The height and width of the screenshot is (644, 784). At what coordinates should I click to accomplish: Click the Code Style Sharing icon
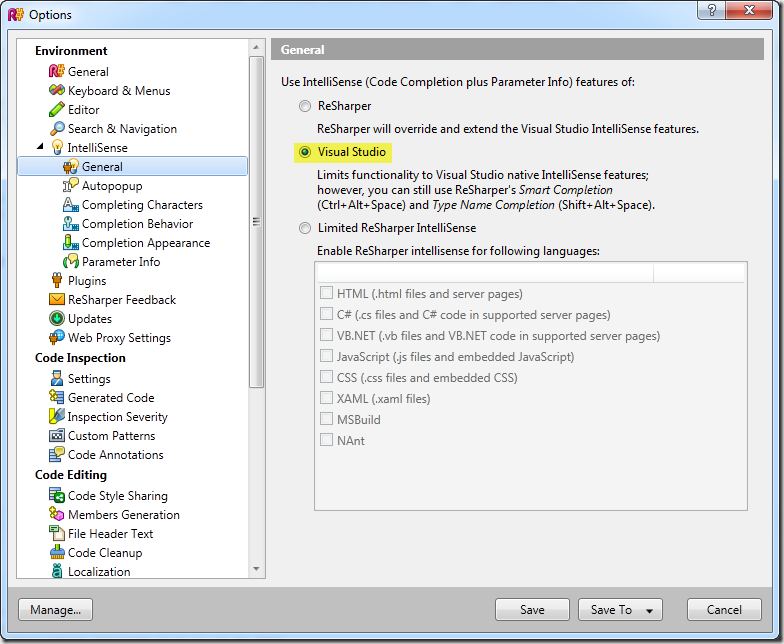56,495
